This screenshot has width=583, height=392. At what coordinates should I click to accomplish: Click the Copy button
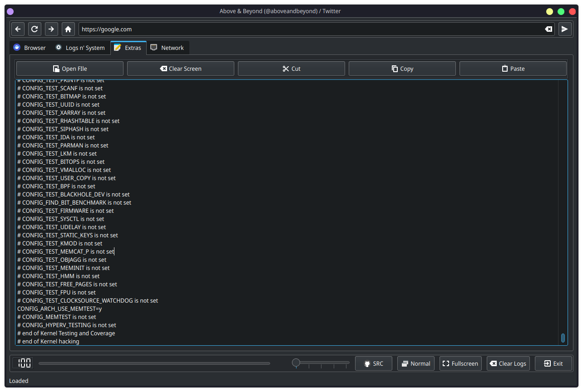coord(402,69)
